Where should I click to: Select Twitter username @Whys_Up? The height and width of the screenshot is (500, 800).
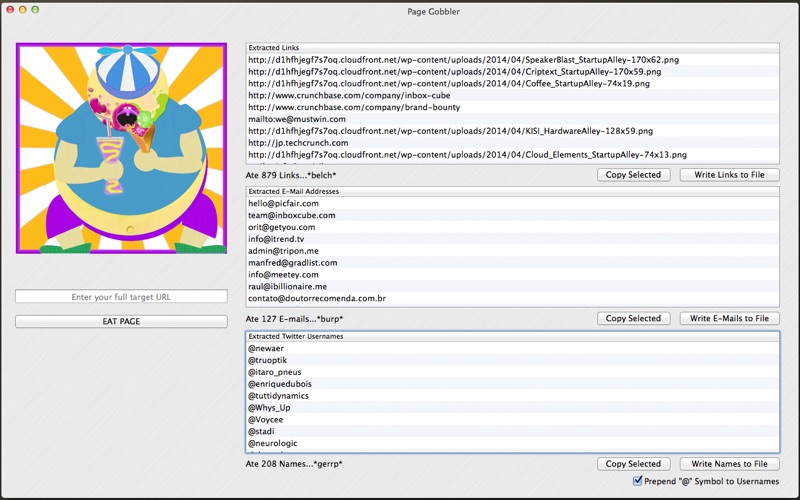coord(512,408)
